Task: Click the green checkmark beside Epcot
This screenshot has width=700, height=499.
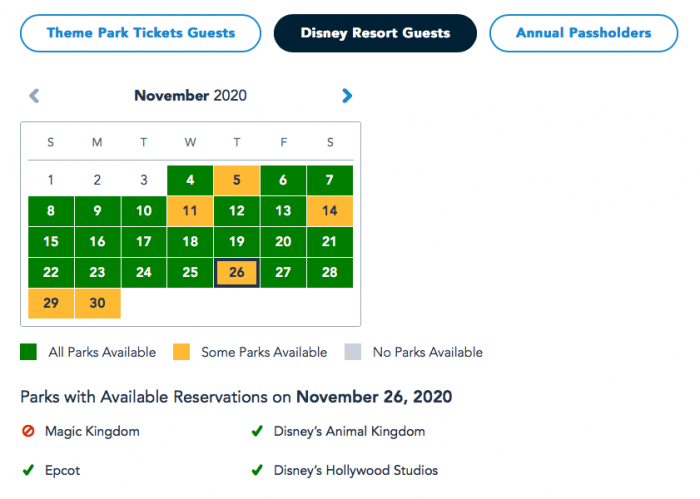Action: point(27,470)
